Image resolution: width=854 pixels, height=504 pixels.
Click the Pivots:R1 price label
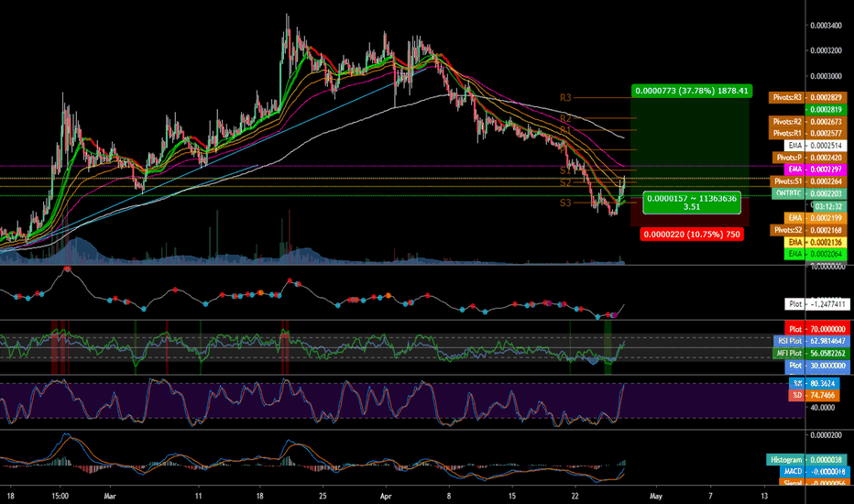click(807, 134)
